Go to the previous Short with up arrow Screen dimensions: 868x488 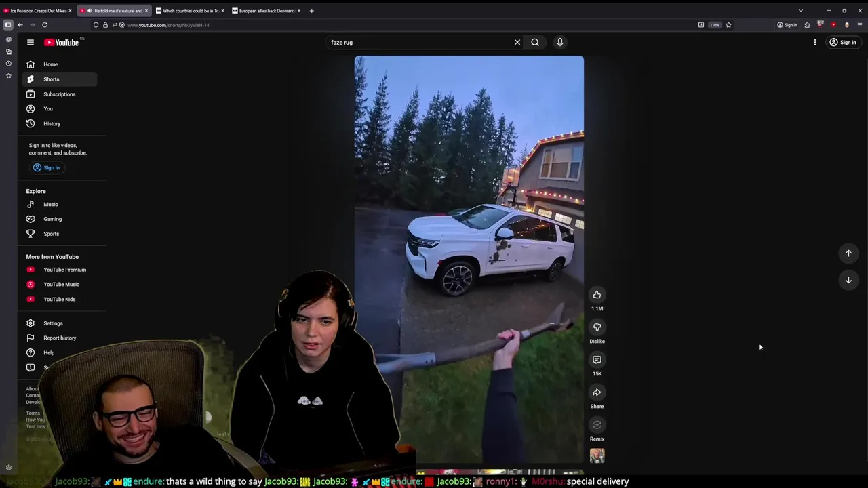coord(848,253)
